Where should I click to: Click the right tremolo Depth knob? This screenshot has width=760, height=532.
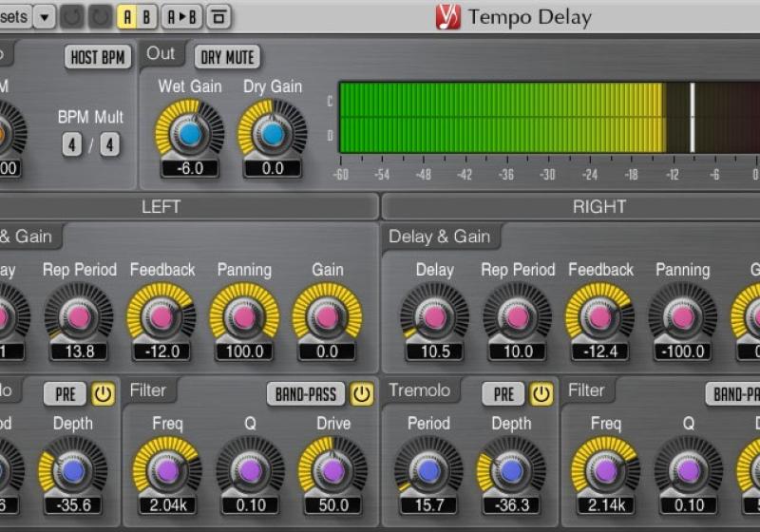coord(511,470)
